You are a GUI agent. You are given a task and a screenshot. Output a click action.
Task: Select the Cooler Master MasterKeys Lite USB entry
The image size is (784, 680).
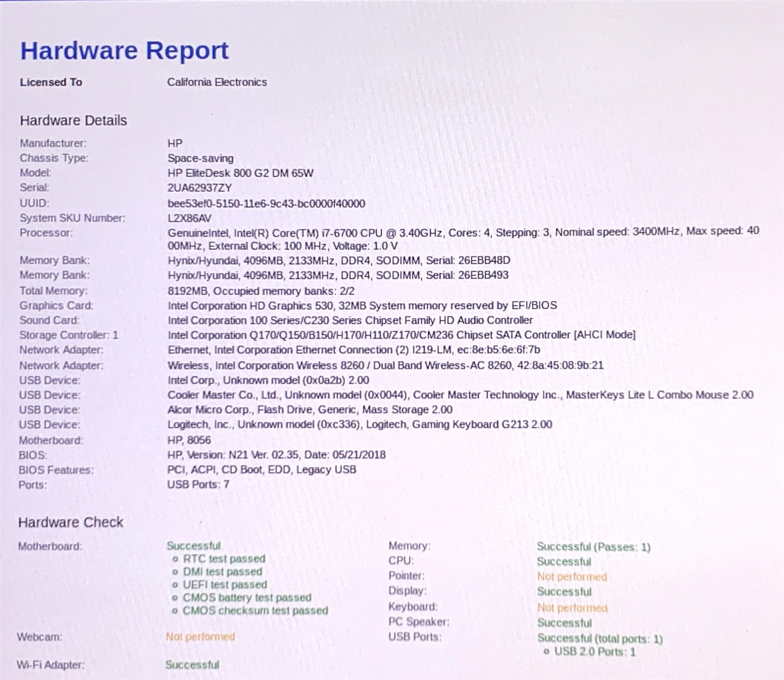(461, 395)
